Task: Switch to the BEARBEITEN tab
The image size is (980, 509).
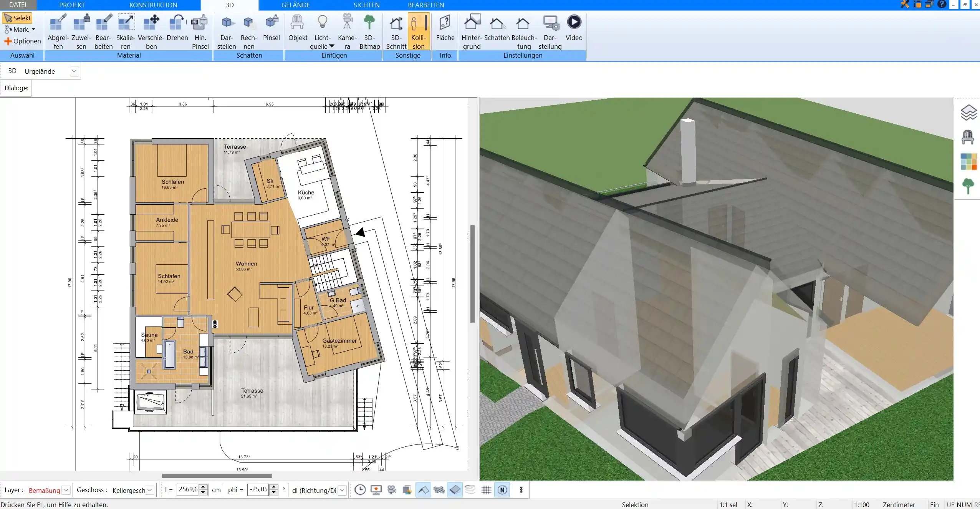Action: (426, 5)
